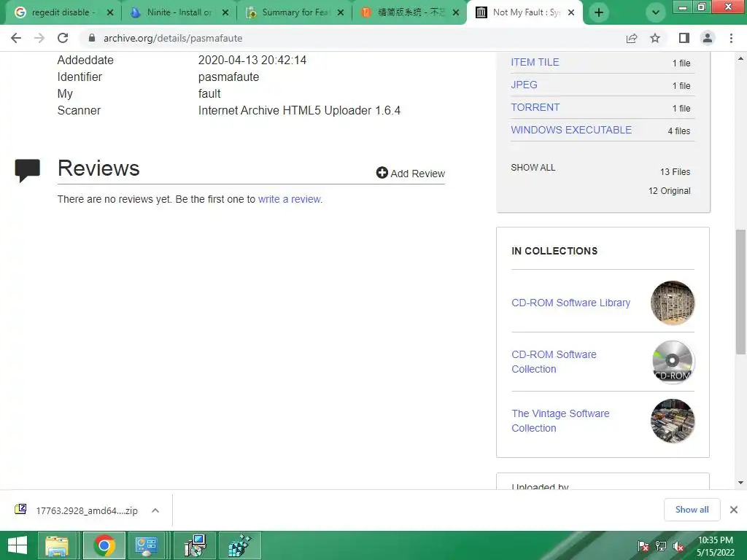
Task: Open the Chrome side panel icon
Action: (x=684, y=38)
